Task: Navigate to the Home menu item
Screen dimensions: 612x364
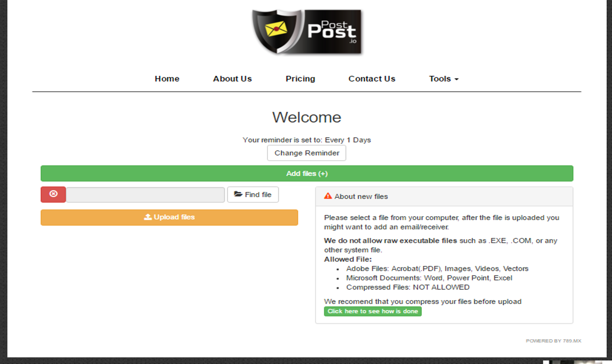Action: (167, 79)
